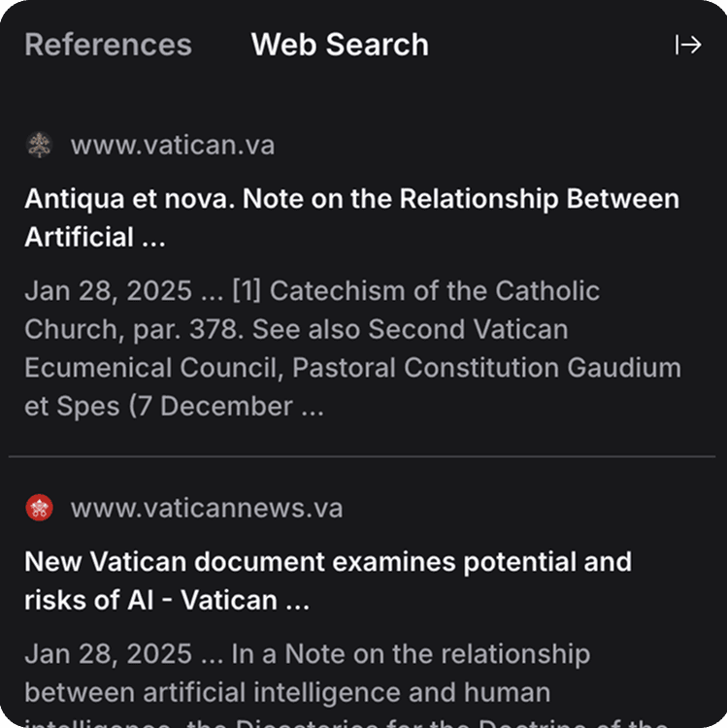Open the www.vatican.va source link

coord(172,146)
